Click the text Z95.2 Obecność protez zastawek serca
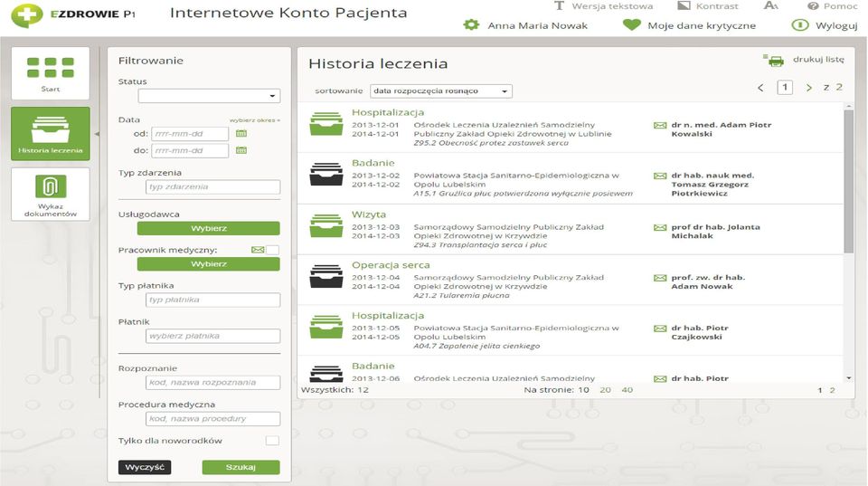 click(x=491, y=143)
